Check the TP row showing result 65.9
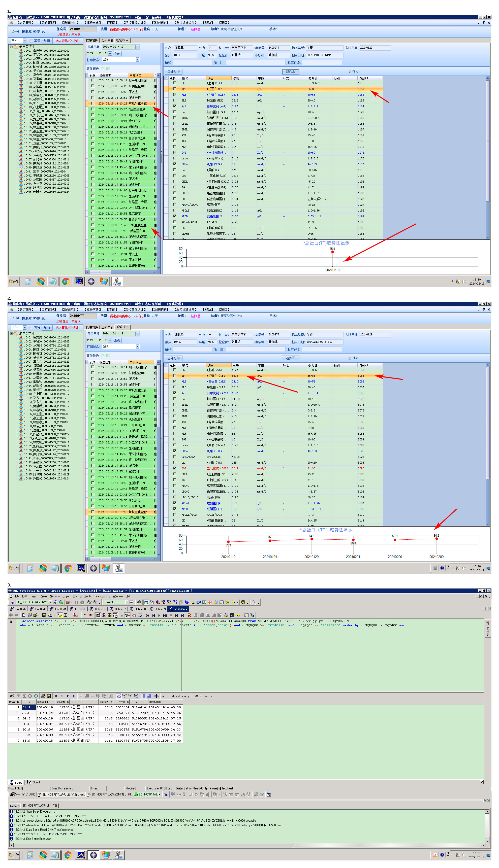Screen dimensions: 499x868 point(174,89)
